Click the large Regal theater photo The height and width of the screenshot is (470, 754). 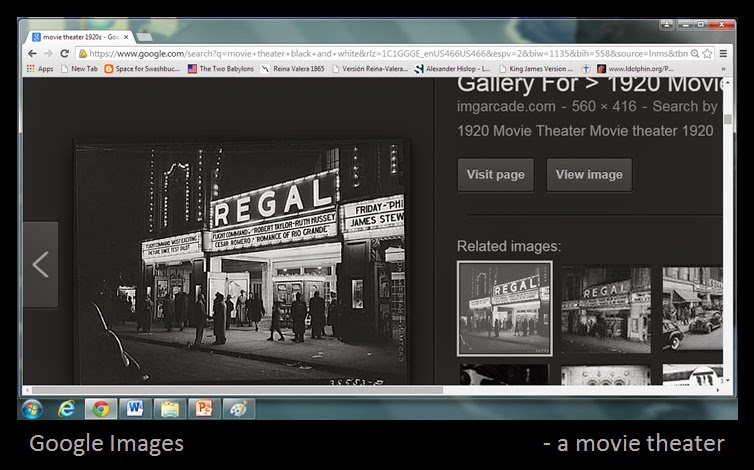click(x=242, y=263)
